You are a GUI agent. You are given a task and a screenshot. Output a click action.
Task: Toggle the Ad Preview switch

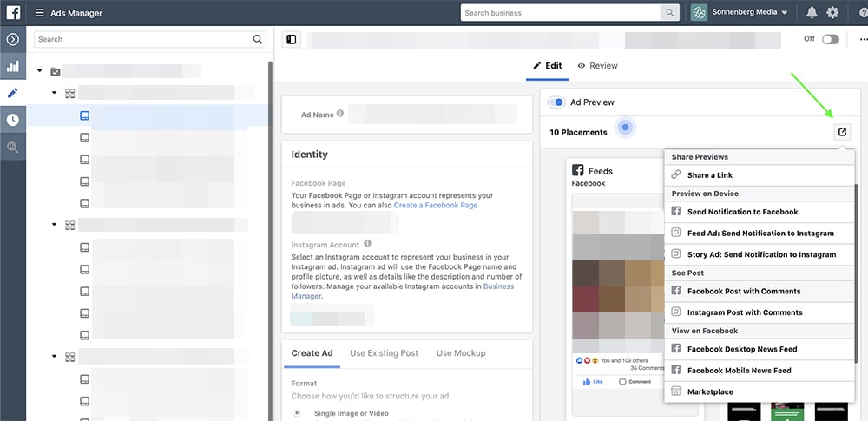click(x=556, y=102)
